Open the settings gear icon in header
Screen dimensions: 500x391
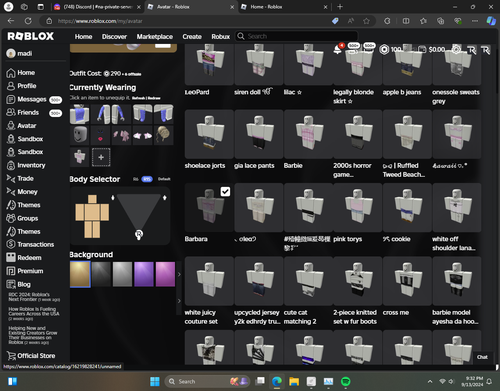click(456, 50)
